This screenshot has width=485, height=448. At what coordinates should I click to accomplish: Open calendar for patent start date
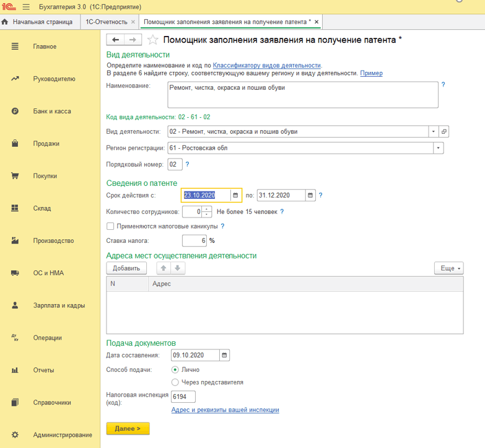click(x=235, y=195)
